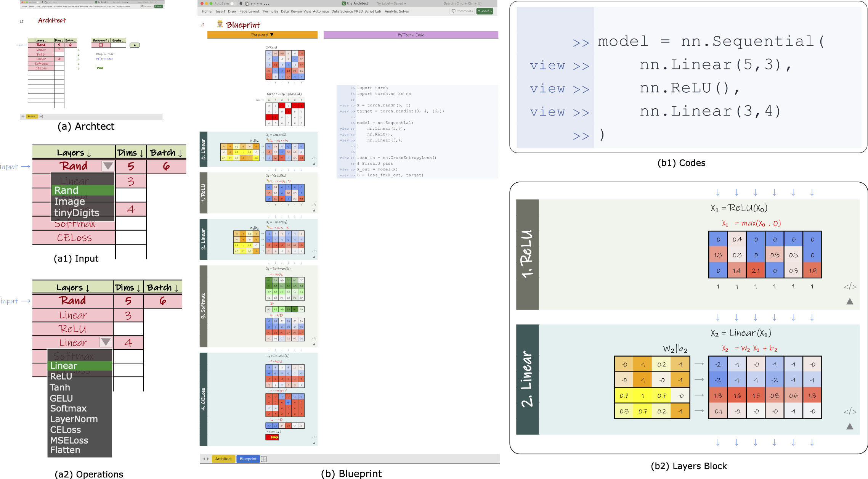Open the Linear layer dropdown arrow in Operations
The height and width of the screenshot is (479, 868).
tap(106, 342)
